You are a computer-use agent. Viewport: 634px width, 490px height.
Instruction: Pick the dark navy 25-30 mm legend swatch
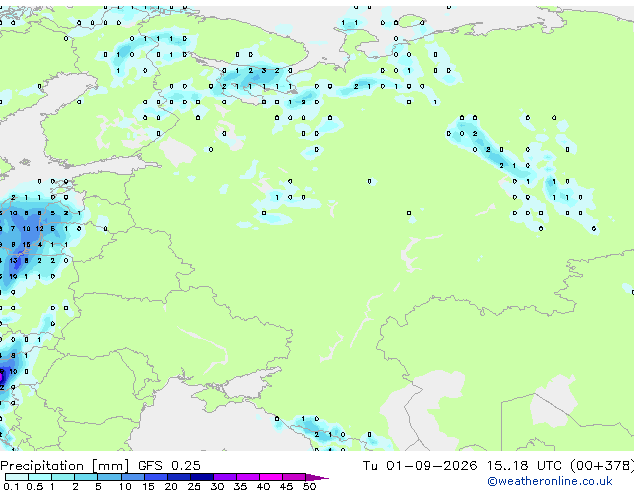202,477
